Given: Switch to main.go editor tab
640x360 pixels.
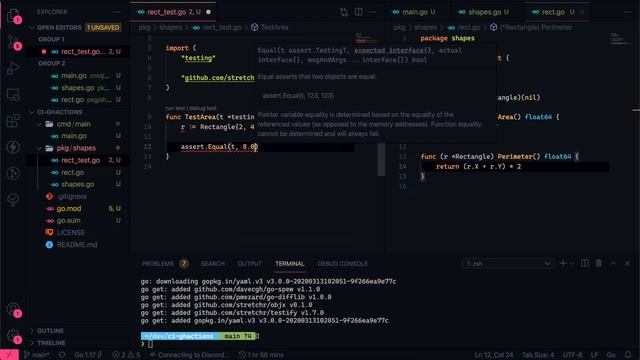Looking at the screenshot, I should tap(414, 12).
